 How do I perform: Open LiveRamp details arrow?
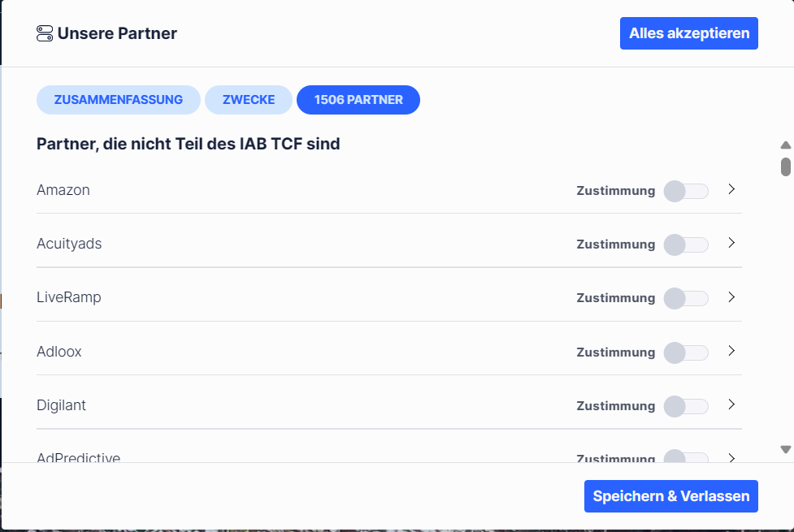tap(731, 297)
